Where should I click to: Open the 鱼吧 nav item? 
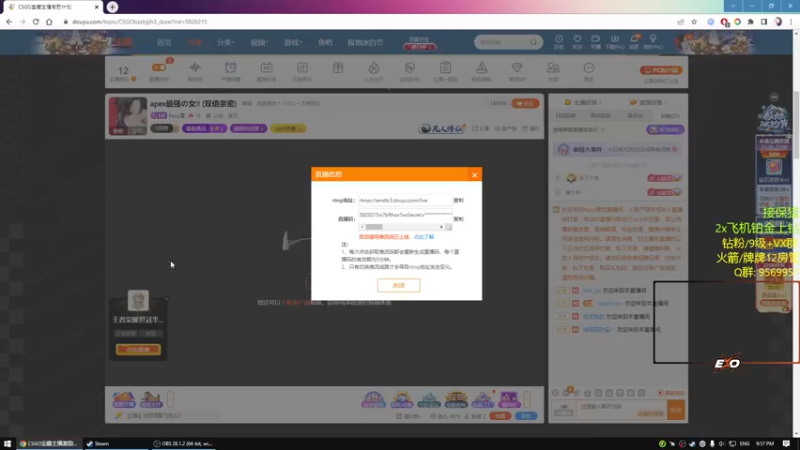[x=325, y=43]
